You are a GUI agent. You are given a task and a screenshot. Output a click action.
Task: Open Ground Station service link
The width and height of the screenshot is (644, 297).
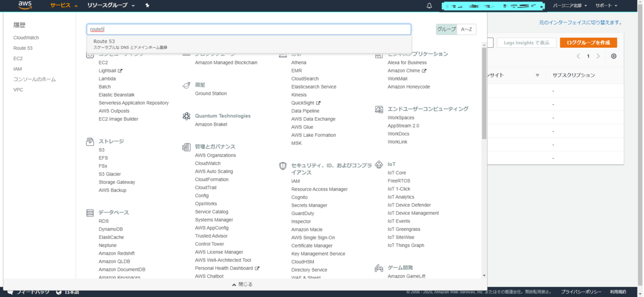coord(211,93)
